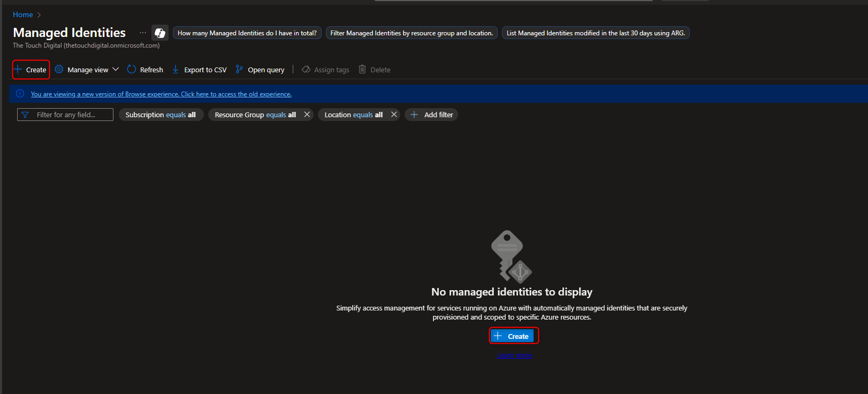Click the Delete trash icon
This screenshot has height=394, width=868.
click(362, 70)
